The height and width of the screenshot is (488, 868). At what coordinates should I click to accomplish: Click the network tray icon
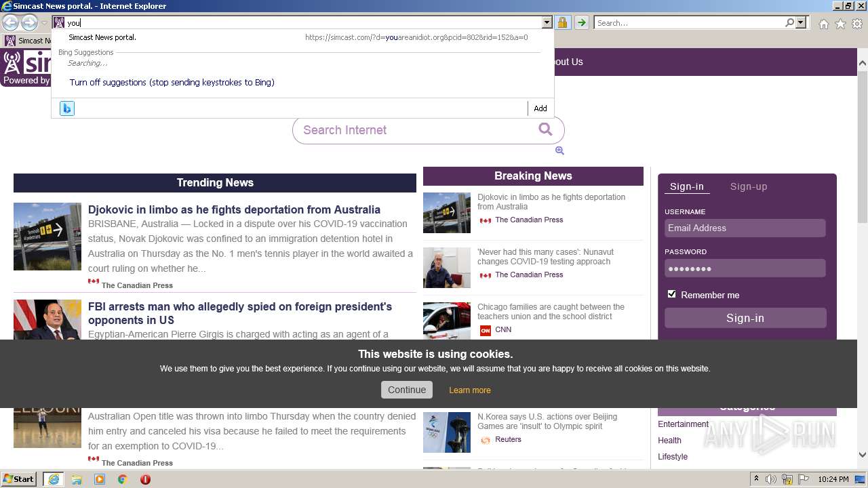[x=787, y=479]
